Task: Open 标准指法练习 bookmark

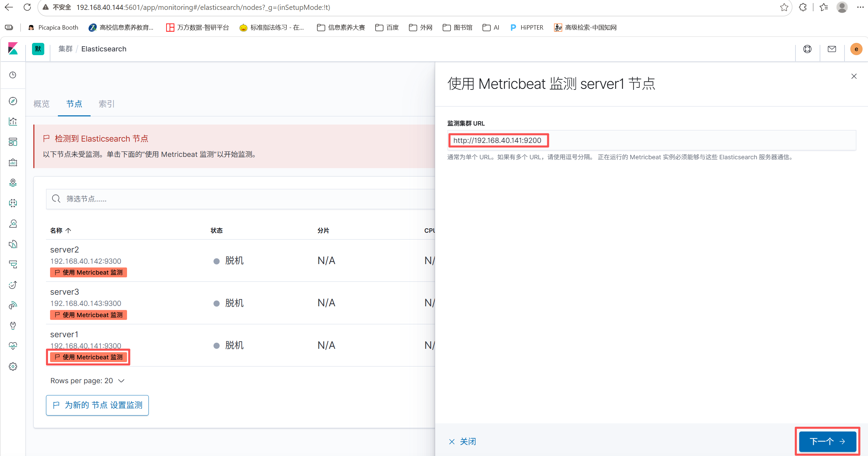Action: (272, 27)
